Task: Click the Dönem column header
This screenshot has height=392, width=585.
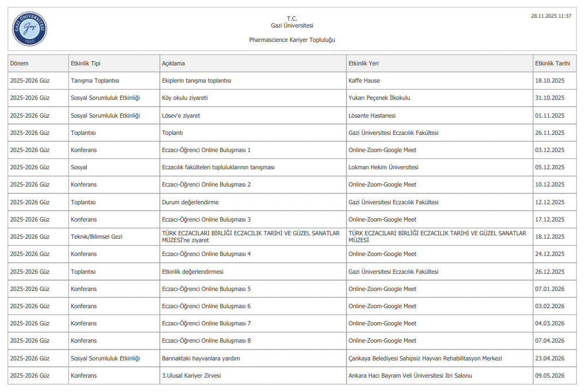Action: [19, 63]
